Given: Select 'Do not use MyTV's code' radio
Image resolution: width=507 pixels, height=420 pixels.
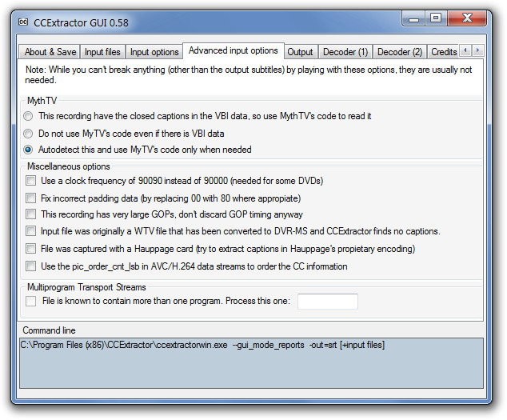Looking at the screenshot, I should pos(28,134).
